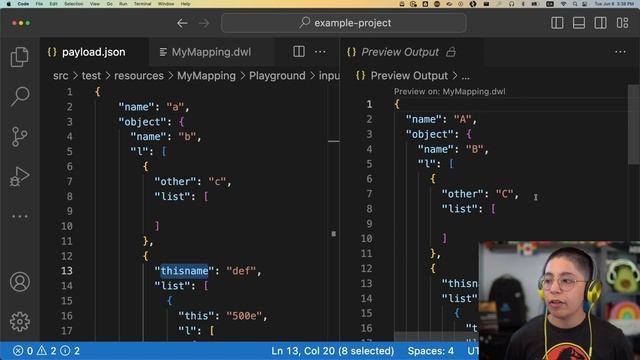Image resolution: width=640 pixels, height=360 pixels.
Task: Open the Apple menu
Action: click(x=8, y=4)
